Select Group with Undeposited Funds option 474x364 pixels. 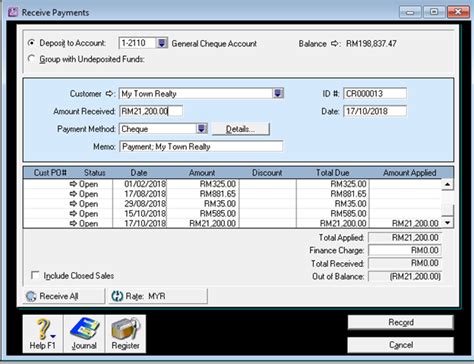pyautogui.click(x=32, y=59)
